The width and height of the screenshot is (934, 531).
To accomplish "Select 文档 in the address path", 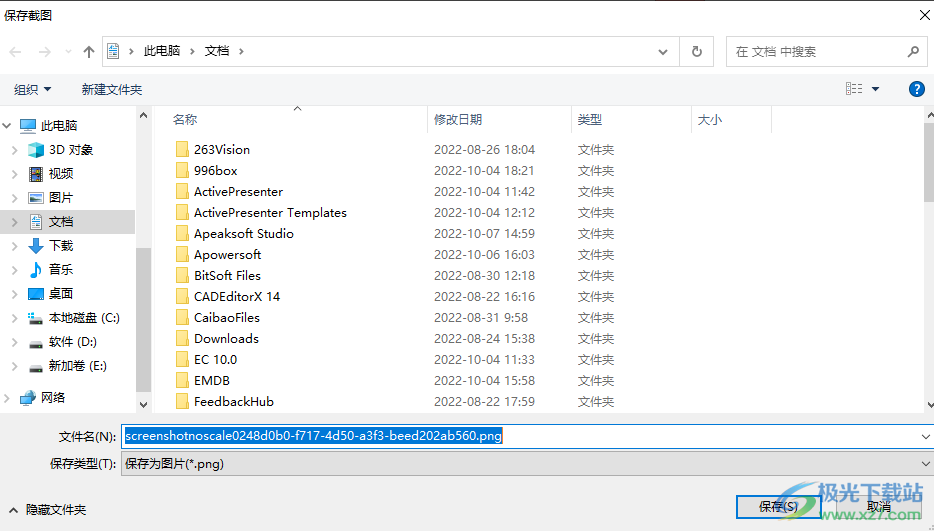I will (217, 51).
